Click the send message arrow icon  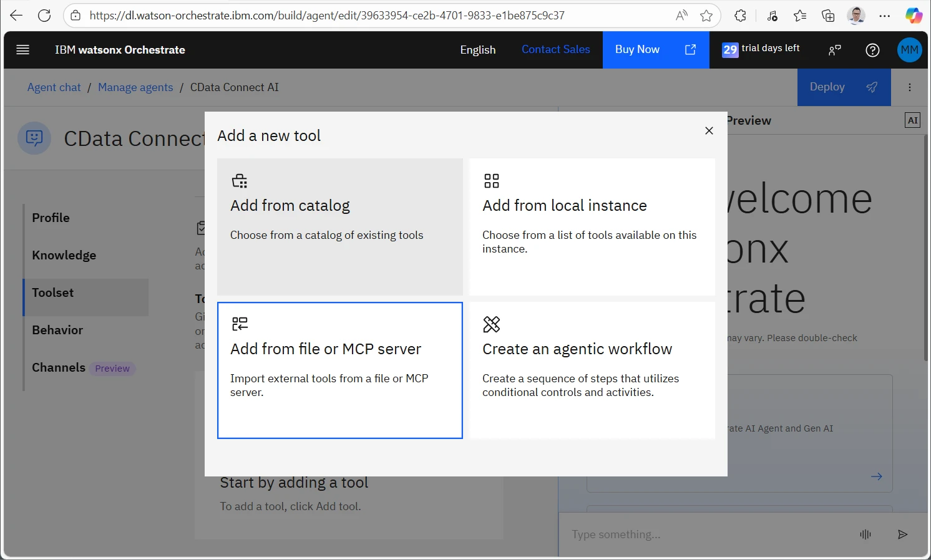(902, 534)
